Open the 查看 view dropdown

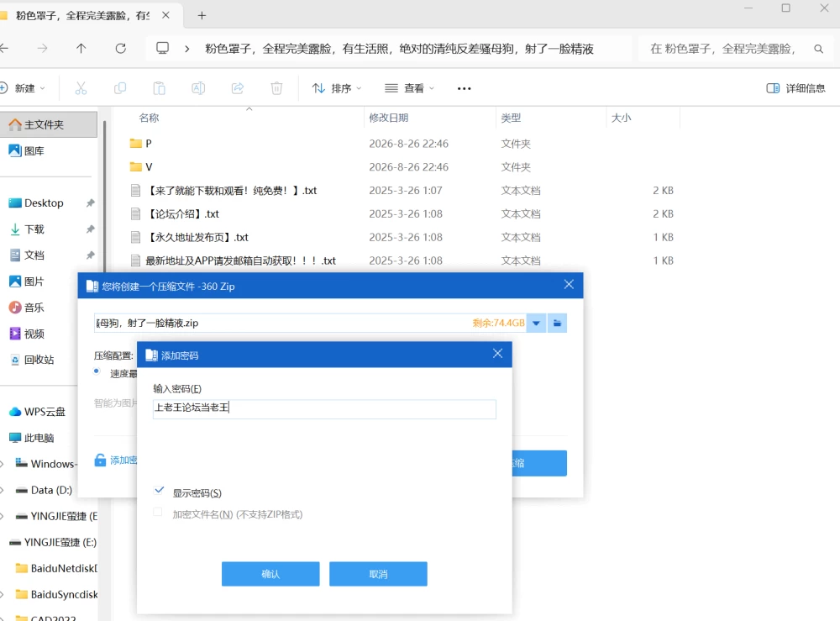click(410, 88)
